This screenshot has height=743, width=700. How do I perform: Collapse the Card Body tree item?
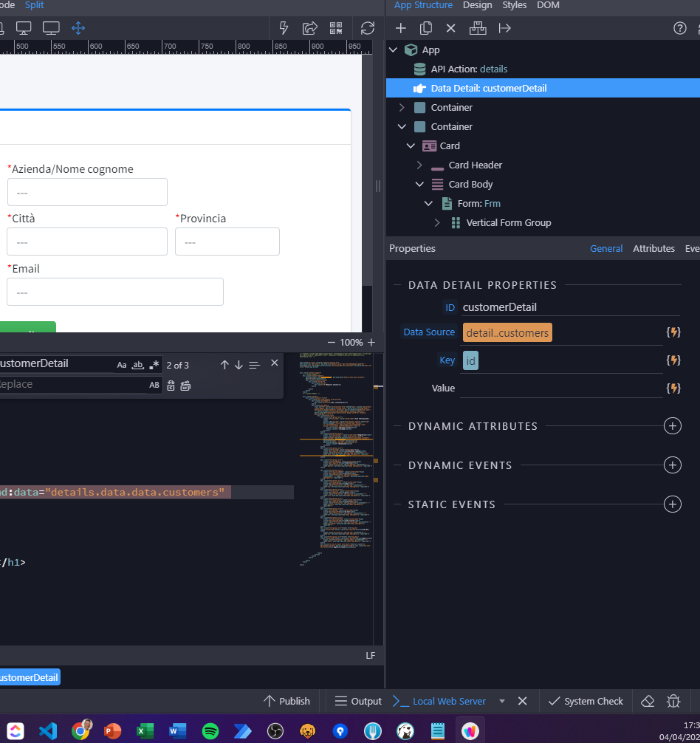[419, 184]
